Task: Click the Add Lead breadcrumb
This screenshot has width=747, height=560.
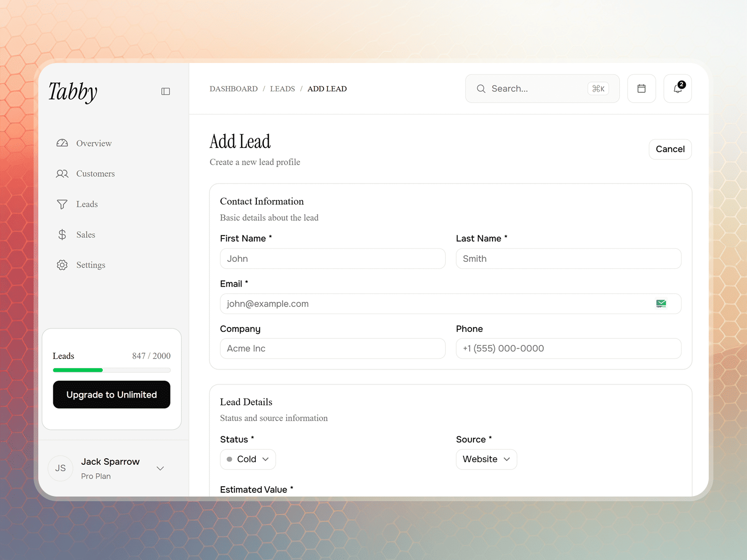Action: pos(327,89)
